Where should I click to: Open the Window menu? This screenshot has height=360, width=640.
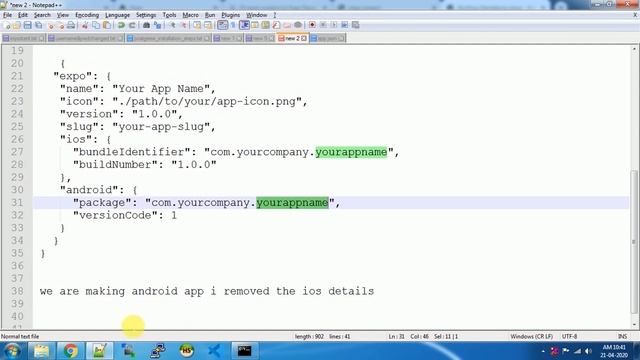(x=256, y=15)
